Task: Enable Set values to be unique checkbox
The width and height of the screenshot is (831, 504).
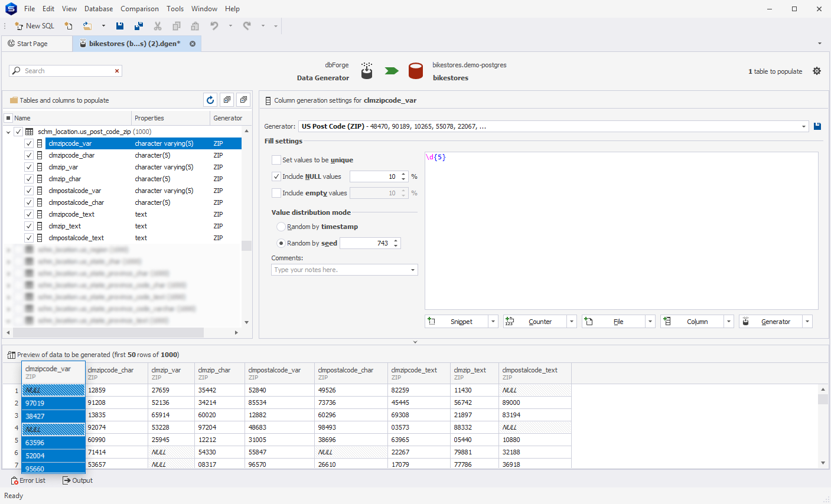Action: click(276, 160)
